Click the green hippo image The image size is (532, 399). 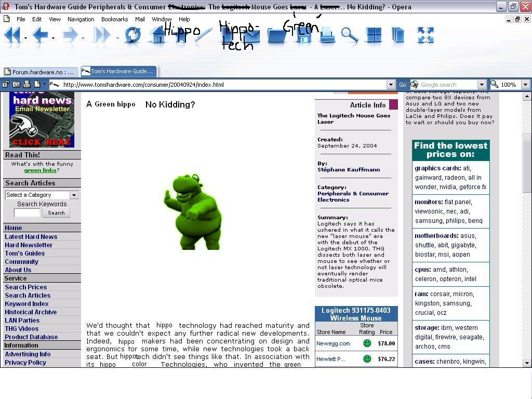[x=193, y=212]
